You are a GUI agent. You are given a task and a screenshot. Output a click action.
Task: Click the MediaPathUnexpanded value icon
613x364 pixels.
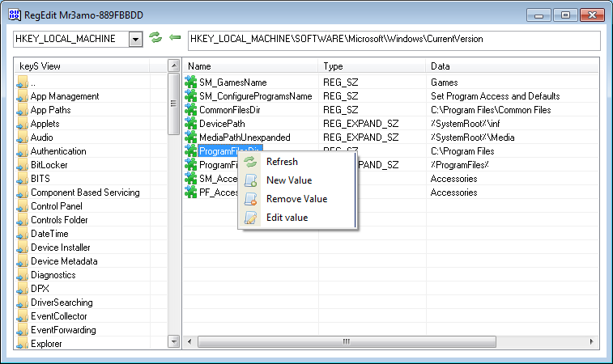[191, 137]
